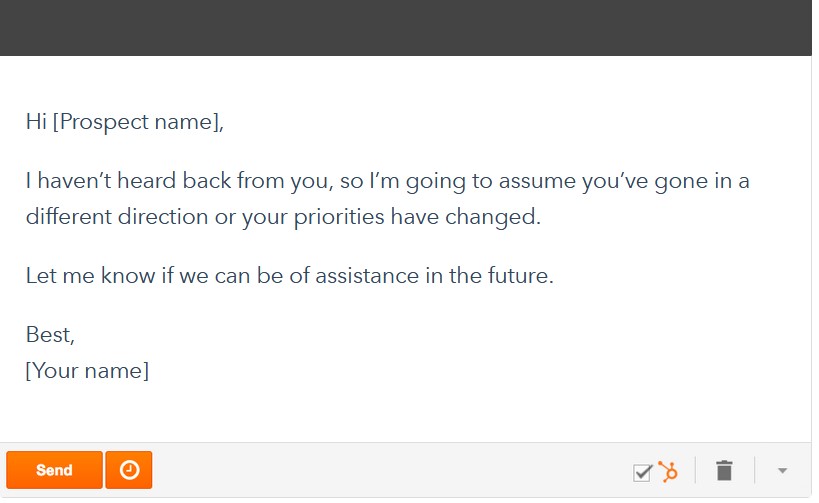Click the greeting word Hi
This screenshot has height=503, width=819.
pyautogui.click(x=37, y=122)
